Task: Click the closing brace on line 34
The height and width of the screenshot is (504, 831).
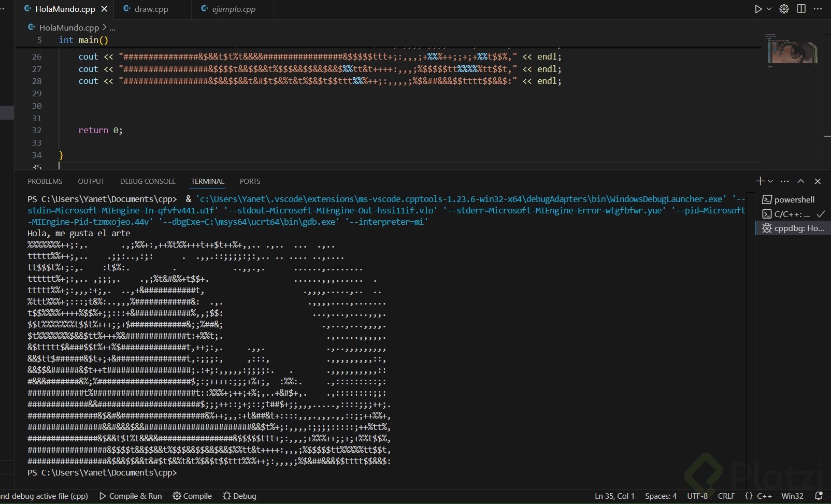Action: [61, 155]
